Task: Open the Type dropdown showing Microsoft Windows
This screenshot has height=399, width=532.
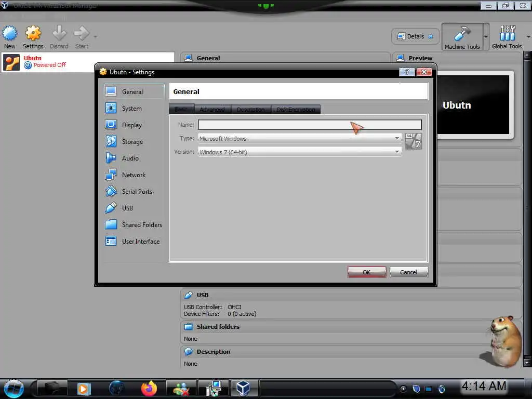Action: (300, 138)
